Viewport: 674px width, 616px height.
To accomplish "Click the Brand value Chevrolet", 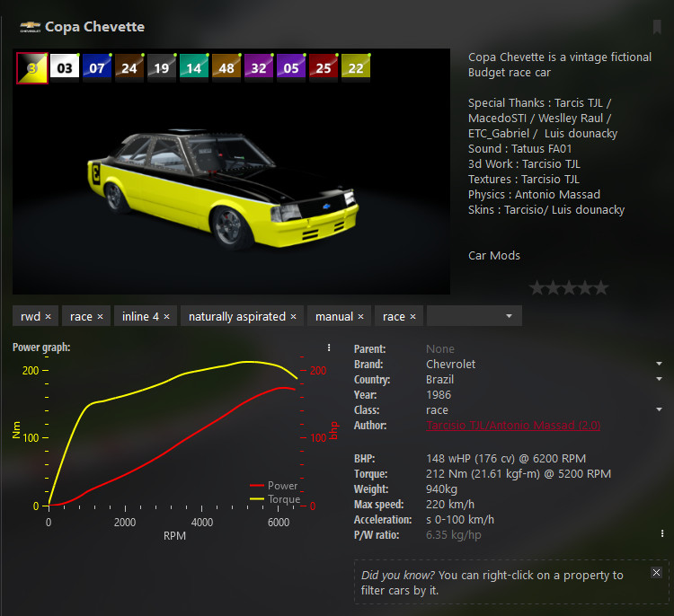I will pos(450,365).
